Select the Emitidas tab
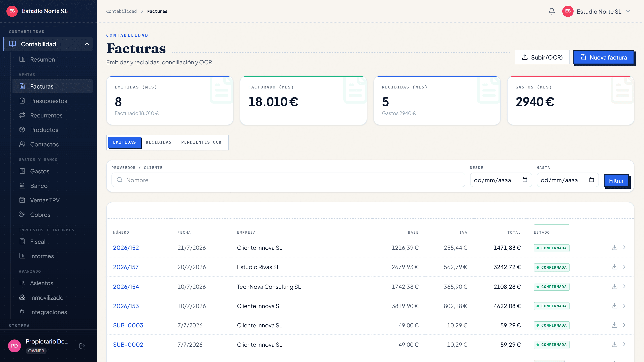This screenshot has height=362, width=644. click(x=125, y=142)
